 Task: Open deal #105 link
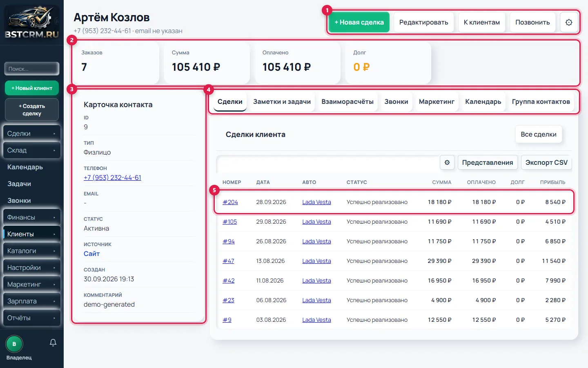click(230, 222)
